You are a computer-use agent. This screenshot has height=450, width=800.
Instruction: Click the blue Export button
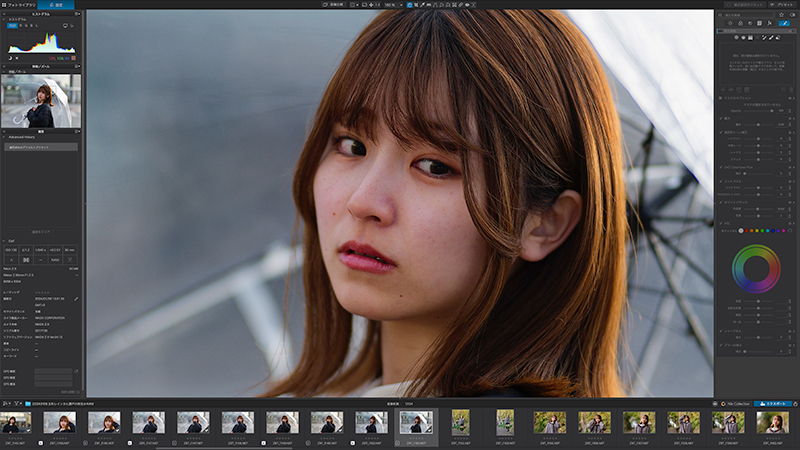(x=773, y=404)
